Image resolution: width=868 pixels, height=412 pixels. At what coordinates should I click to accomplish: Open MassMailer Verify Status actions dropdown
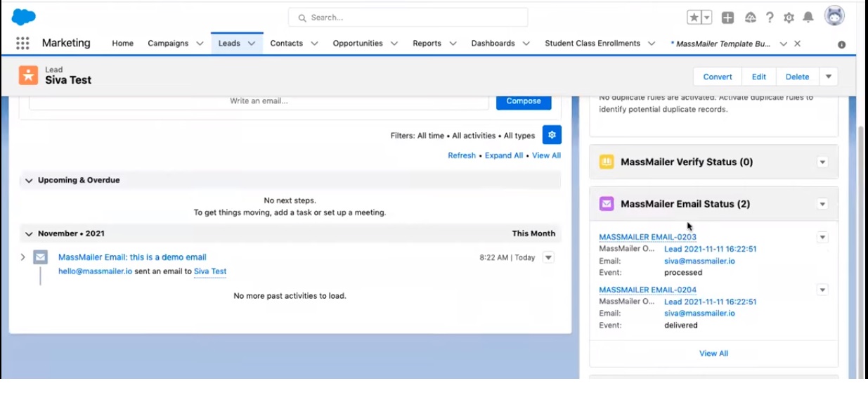[822, 162]
